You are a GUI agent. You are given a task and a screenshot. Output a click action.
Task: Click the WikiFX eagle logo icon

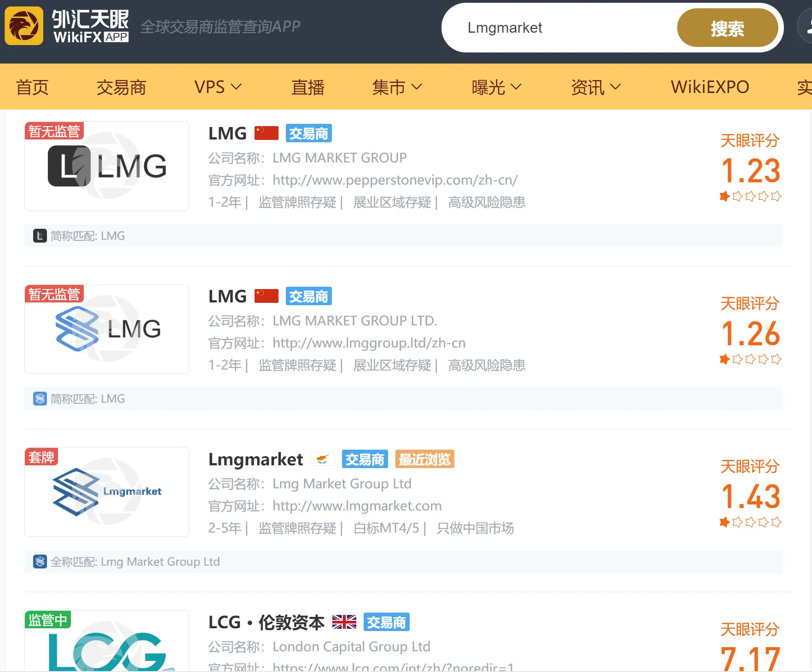[x=24, y=26]
